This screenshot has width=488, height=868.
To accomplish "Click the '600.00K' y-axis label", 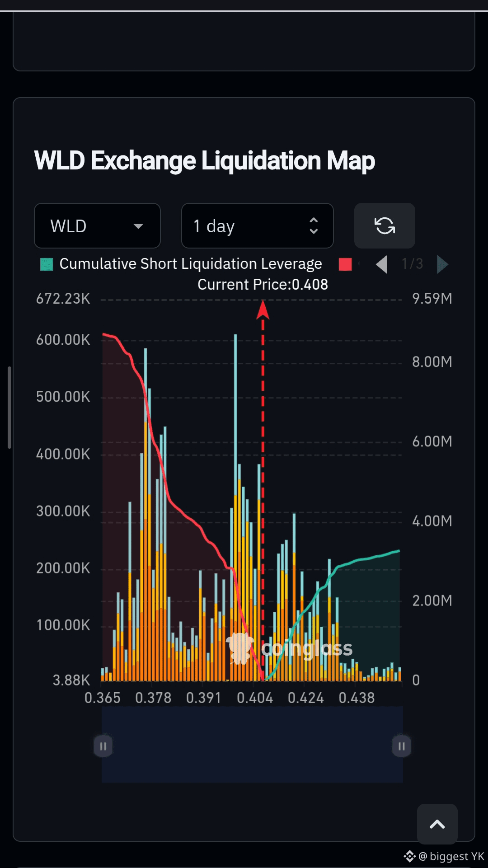I will (x=63, y=340).
